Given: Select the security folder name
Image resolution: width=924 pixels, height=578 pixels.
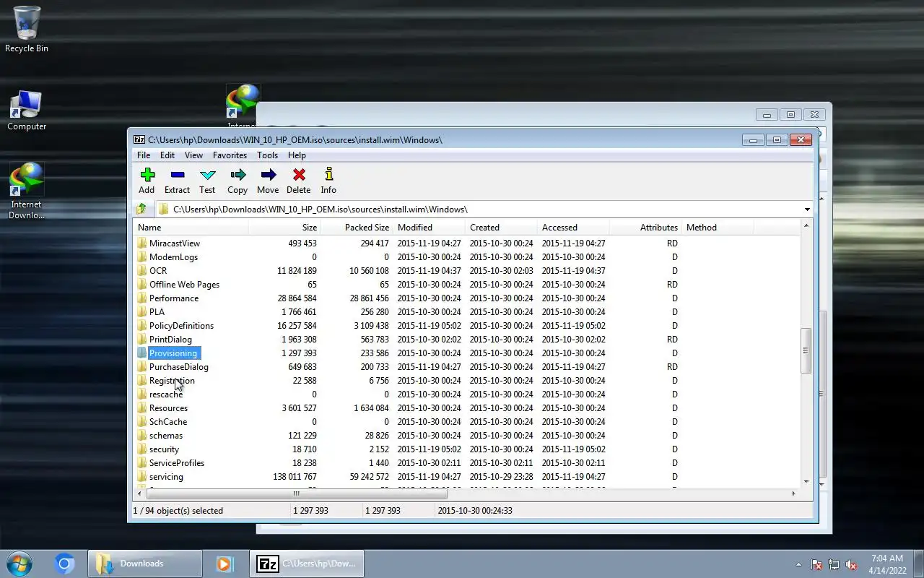Looking at the screenshot, I should point(164,449).
